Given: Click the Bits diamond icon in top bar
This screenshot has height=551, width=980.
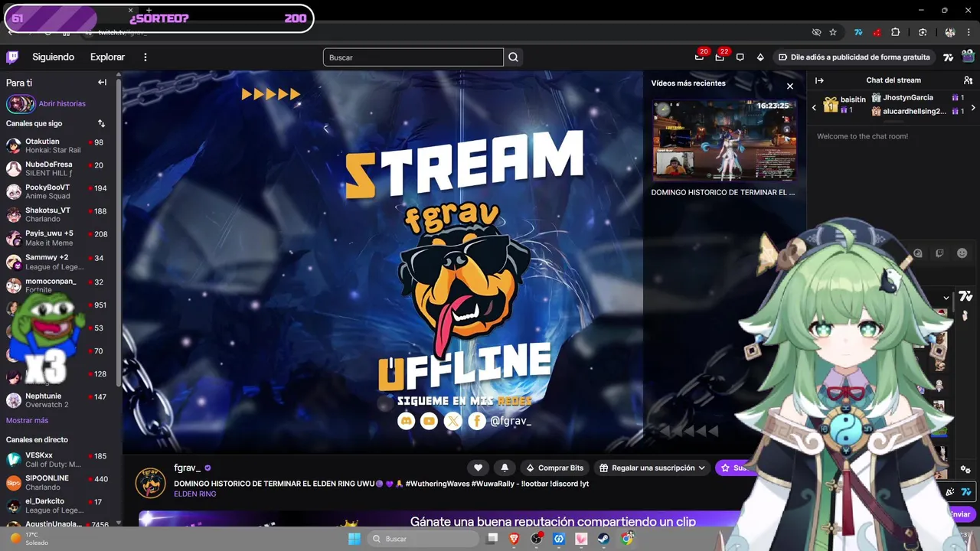Looking at the screenshot, I should click(760, 57).
